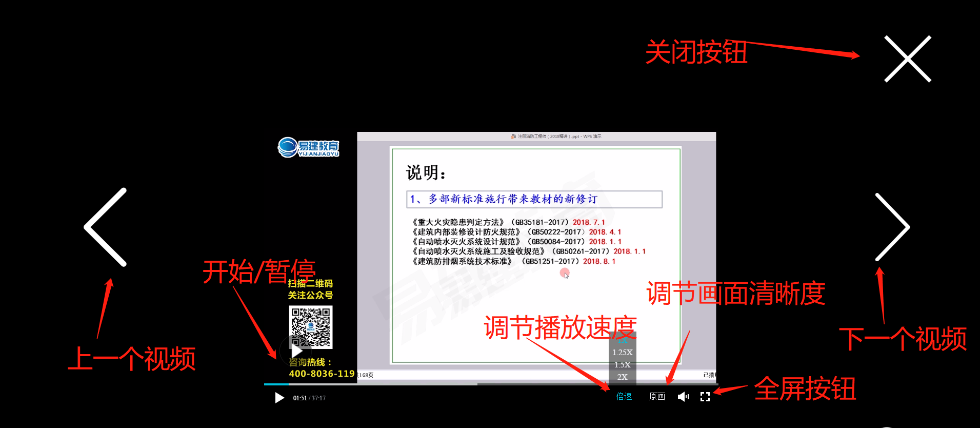Select 1X playback speed
This screenshot has width=980, height=428.
(x=622, y=340)
